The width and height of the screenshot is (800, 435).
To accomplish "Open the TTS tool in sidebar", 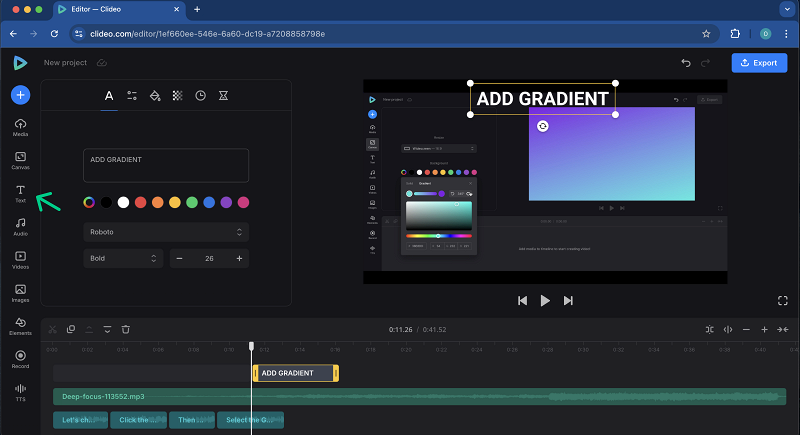I will coord(20,393).
